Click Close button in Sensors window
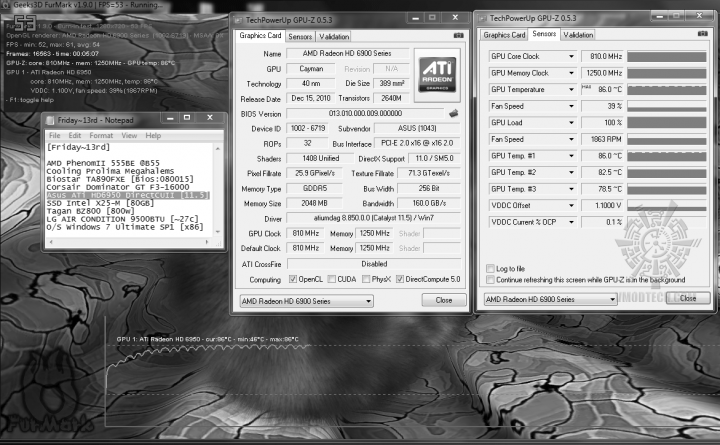 coord(688,299)
